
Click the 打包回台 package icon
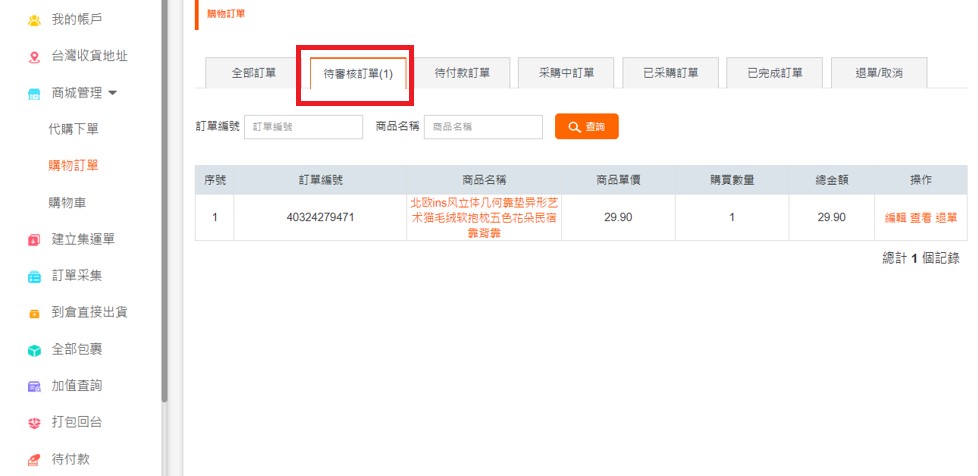tap(34, 423)
